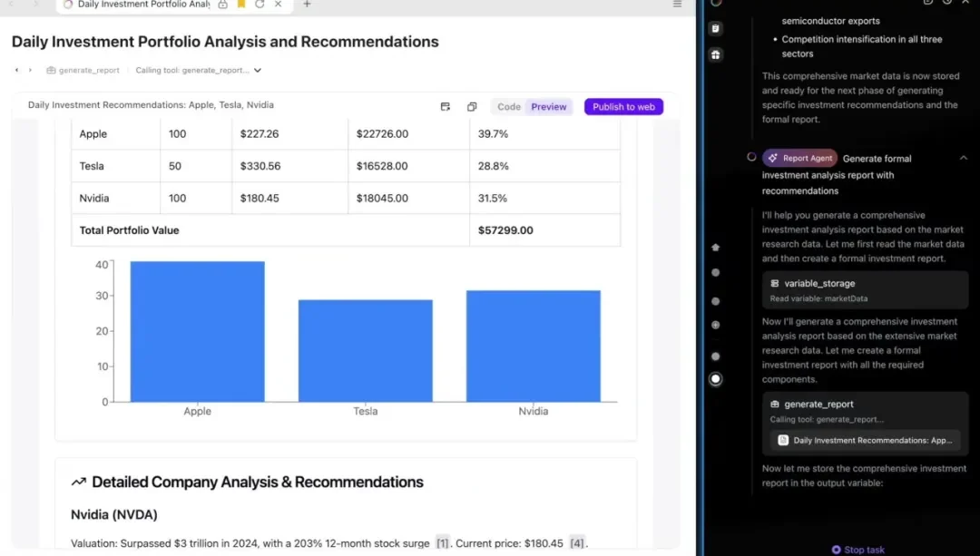Click the yellow bookmark icon in the tab
Screen dimensions: 980x556
[241, 5]
